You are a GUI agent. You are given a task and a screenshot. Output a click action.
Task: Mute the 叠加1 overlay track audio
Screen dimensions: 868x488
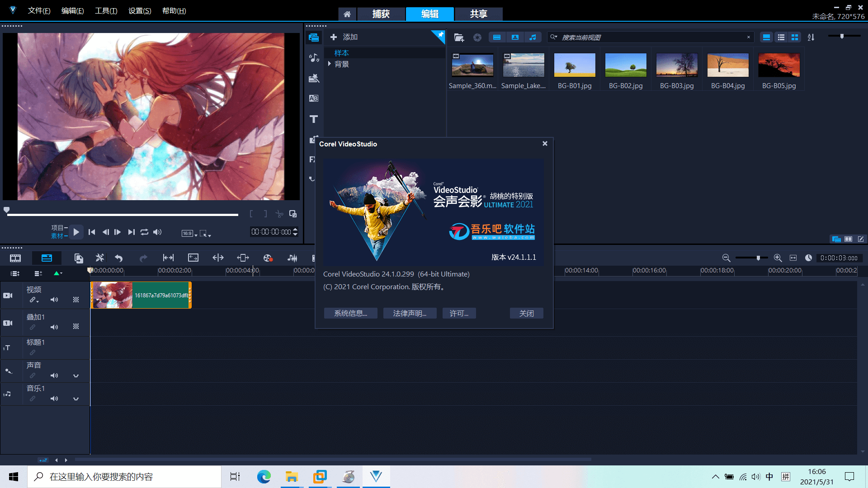54,327
